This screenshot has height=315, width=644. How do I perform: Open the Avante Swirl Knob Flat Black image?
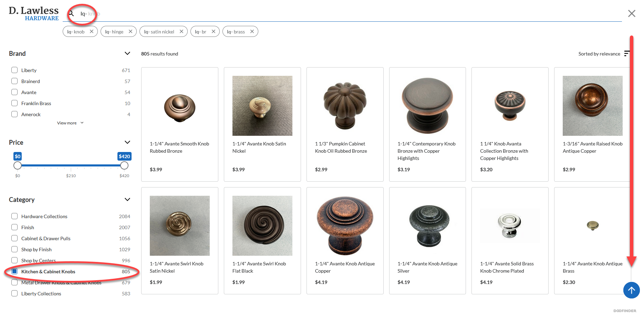point(262,225)
